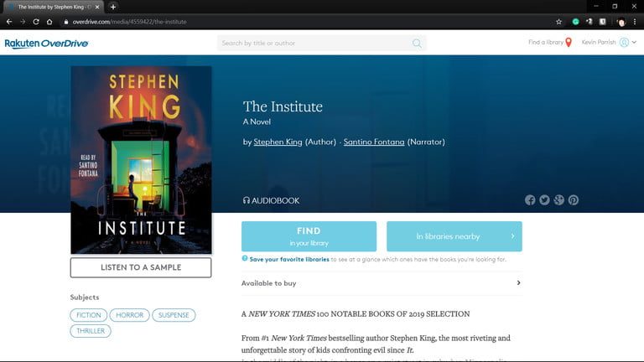Image resolution: width=644 pixels, height=362 pixels.
Task: Click the Find a library link
Action: 545,42
